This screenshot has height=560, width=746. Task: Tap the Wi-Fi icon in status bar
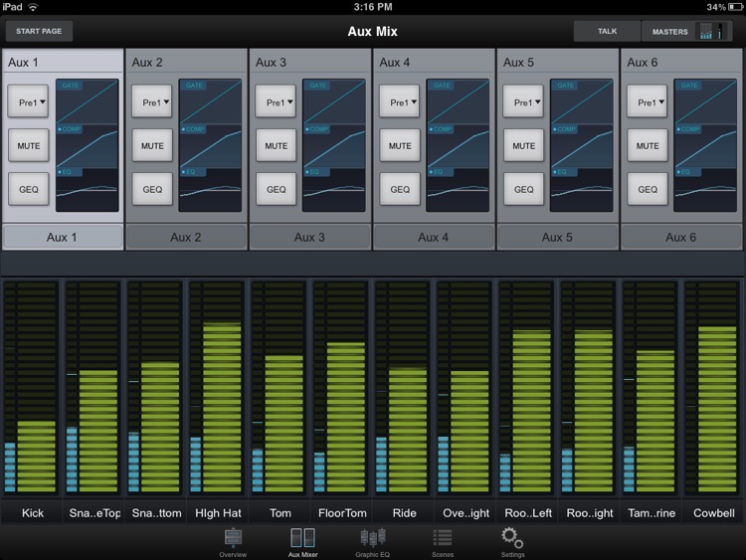pyautogui.click(x=33, y=7)
